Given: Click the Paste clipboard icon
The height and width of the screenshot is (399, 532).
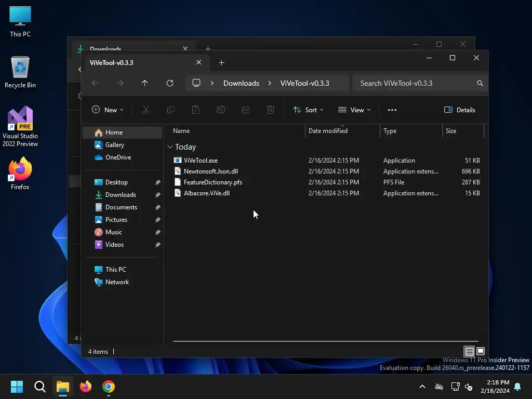Looking at the screenshot, I should pos(196,110).
